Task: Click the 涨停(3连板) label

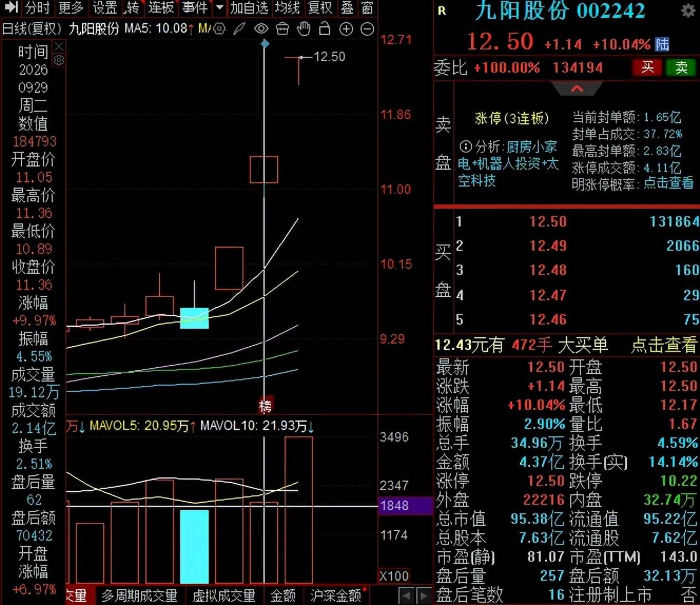Action: pos(512,118)
